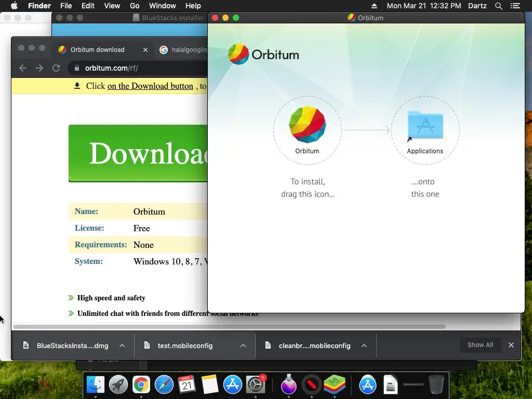Go back in Chrome browser

[x=23, y=68]
